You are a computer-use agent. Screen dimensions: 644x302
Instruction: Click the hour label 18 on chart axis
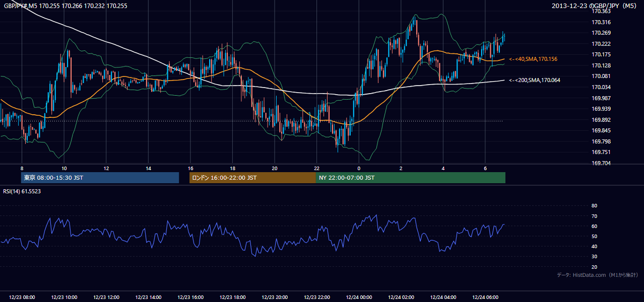click(232, 168)
